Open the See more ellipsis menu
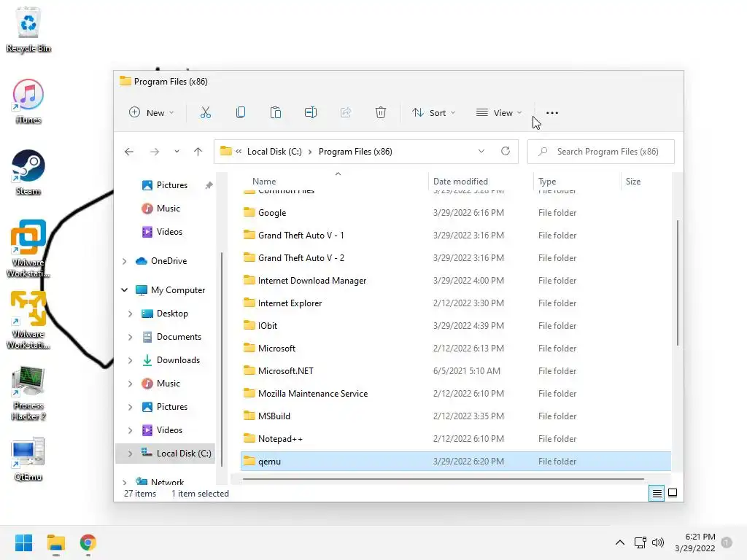This screenshot has height=560, width=747. click(552, 113)
